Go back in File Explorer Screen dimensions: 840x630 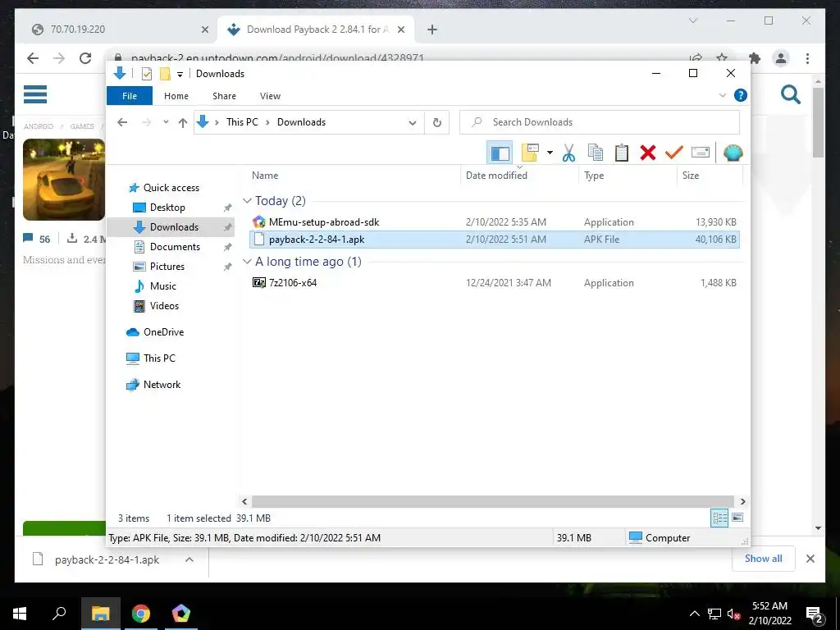pyautogui.click(x=122, y=123)
